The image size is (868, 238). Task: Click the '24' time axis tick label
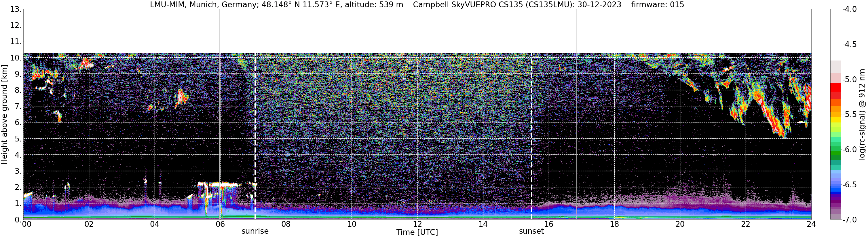coord(811,224)
